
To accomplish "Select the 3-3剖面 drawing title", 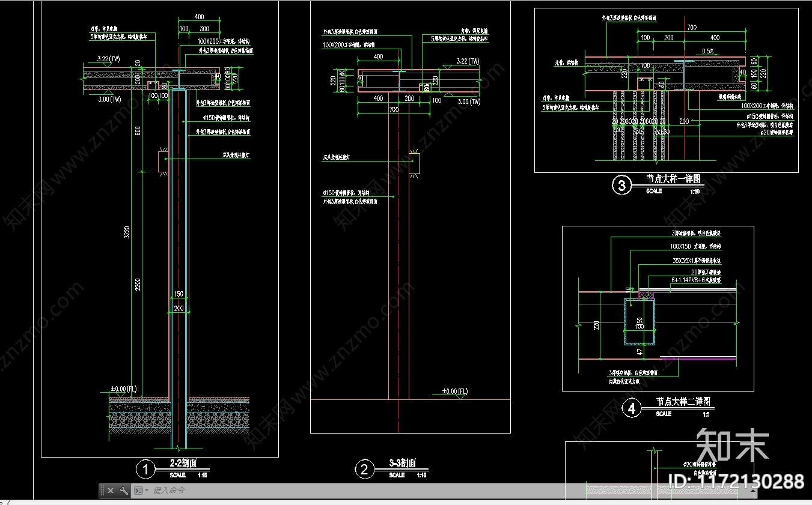I will tap(403, 464).
